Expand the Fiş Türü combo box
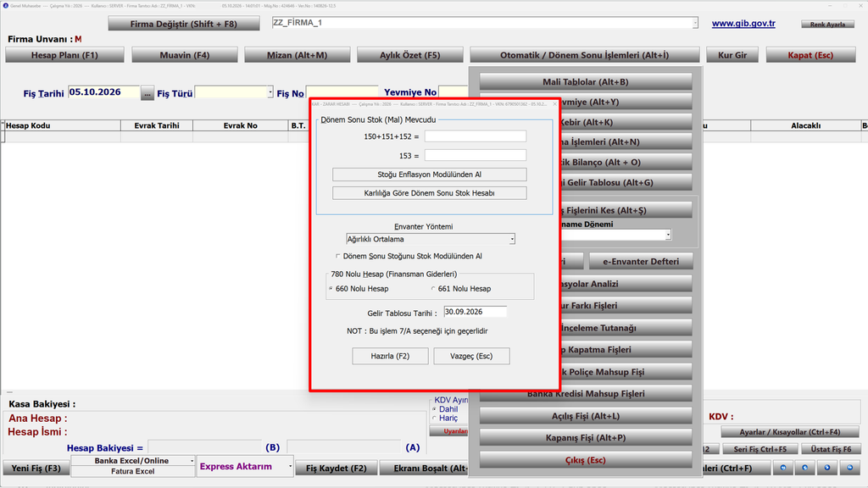The height and width of the screenshot is (488, 868). click(x=270, y=92)
